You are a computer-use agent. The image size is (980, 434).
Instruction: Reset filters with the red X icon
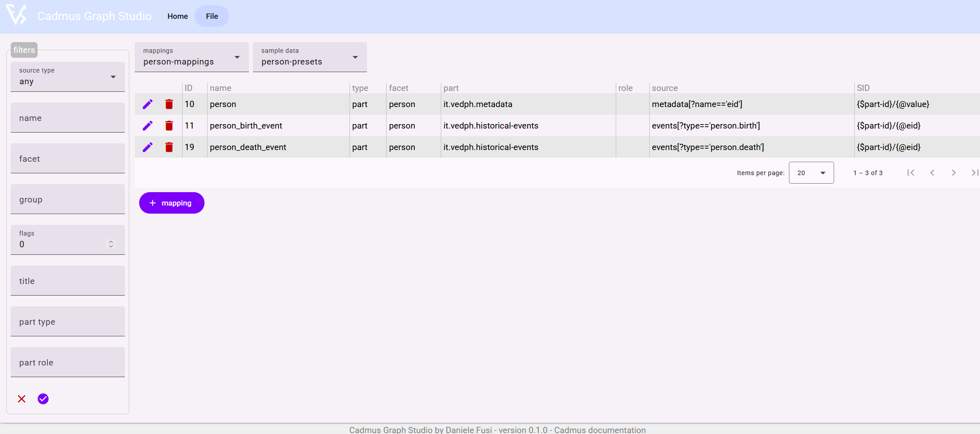[x=21, y=399]
